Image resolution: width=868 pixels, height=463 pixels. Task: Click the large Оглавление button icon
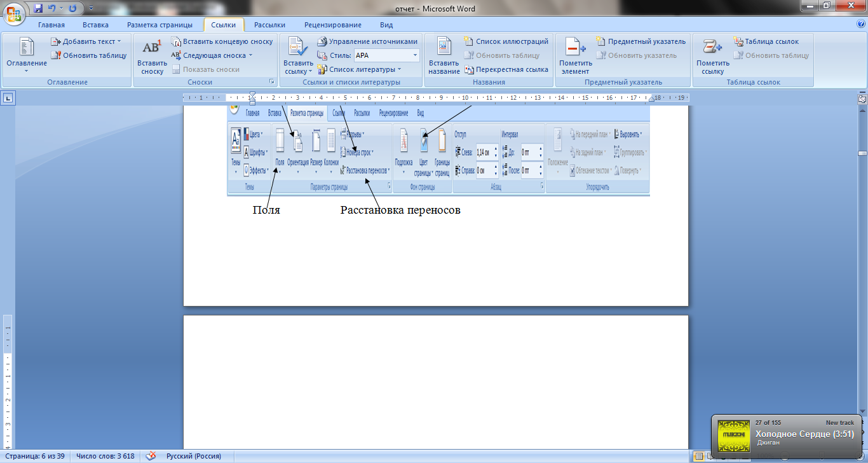coord(26,48)
